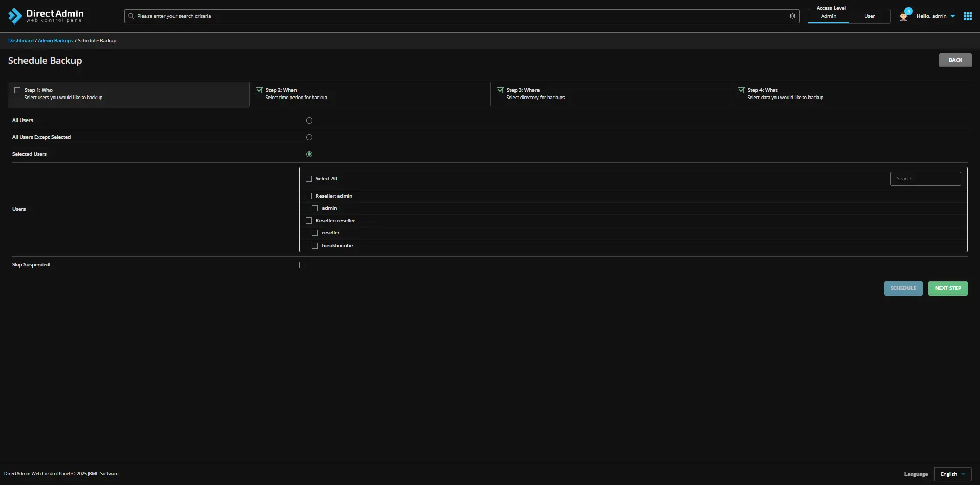Click the admin user avatar
Viewport: 980px width, 485px height.
click(903, 17)
